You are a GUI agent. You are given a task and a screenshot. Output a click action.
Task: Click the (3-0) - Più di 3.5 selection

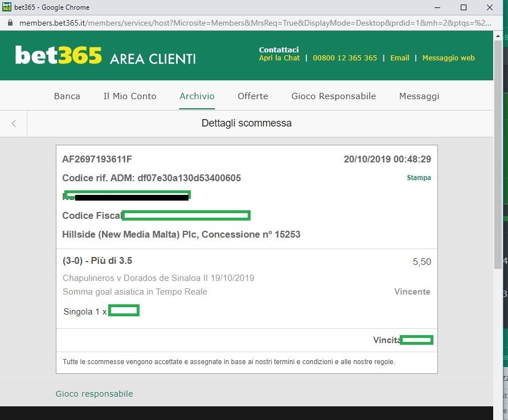[x=97, y=260]
